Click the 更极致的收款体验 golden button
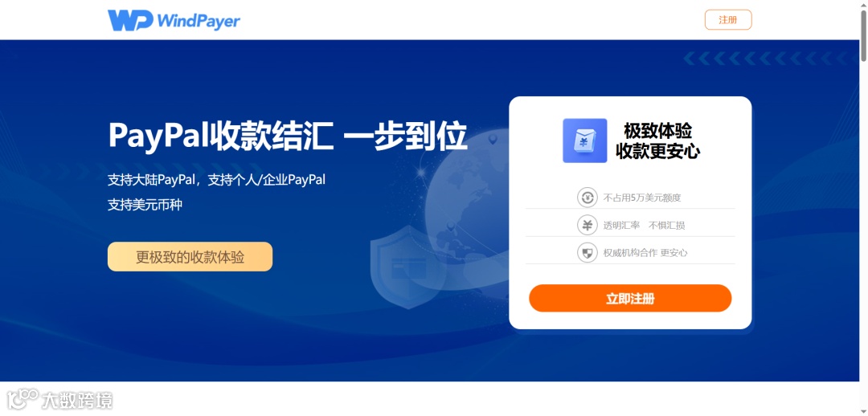The width and height of the screenshot is (868, 416). click(x=190, y=257)
